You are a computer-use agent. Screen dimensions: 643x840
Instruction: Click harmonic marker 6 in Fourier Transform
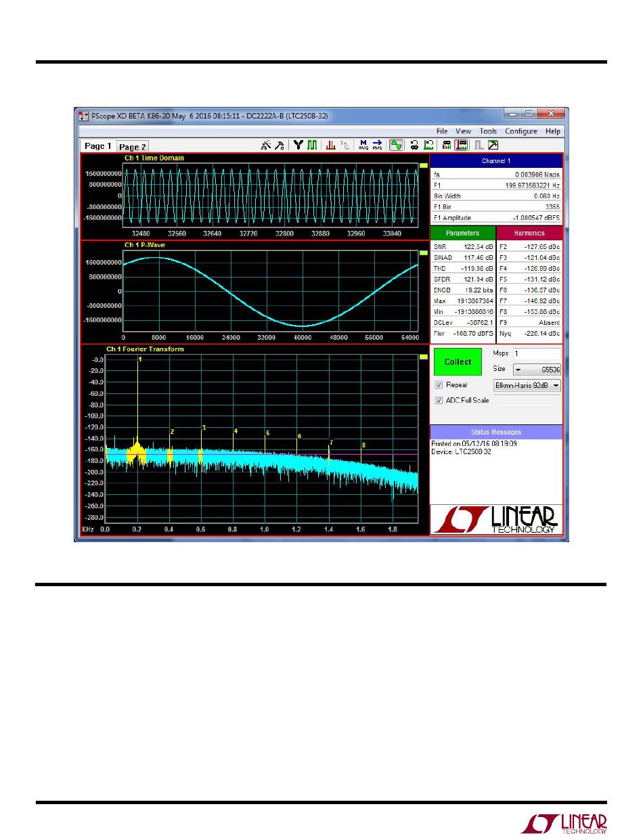tap(299, 437)
